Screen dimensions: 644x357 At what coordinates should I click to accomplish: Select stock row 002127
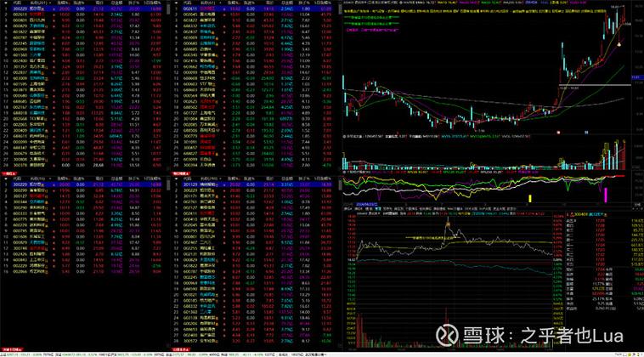click(254, 208)
